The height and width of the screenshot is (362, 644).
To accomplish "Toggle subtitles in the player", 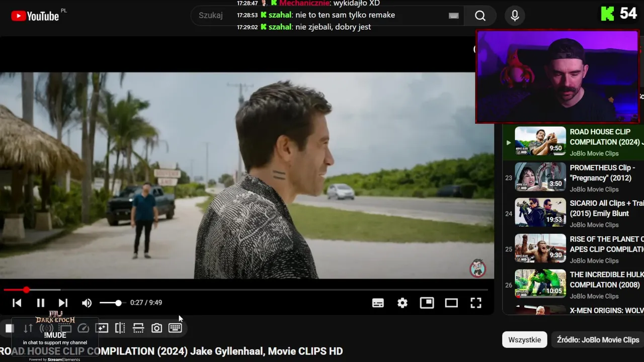I will [x=378, y=303].
